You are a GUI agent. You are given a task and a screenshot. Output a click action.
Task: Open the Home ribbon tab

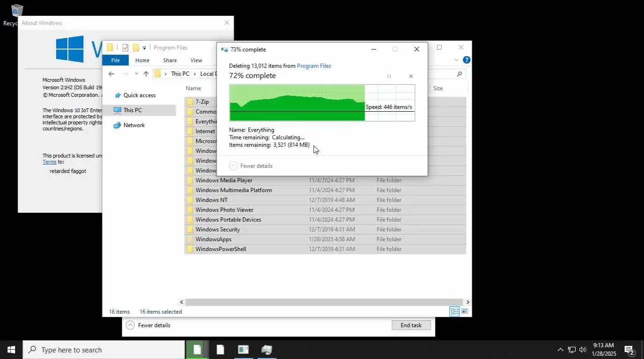pyautogui.click(x=142, y=60)
